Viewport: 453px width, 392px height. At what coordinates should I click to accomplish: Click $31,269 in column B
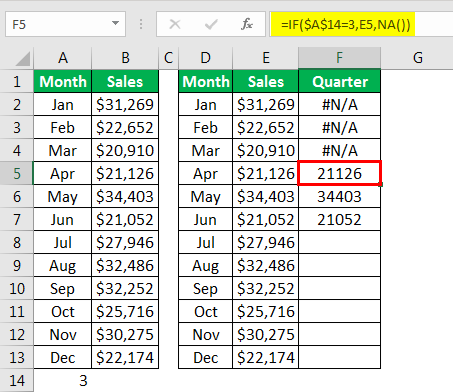(125, 104)
